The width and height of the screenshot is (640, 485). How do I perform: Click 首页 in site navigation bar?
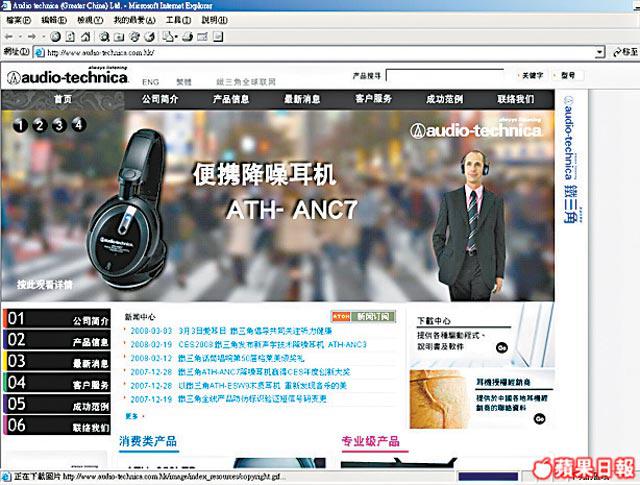pos(62,99)
